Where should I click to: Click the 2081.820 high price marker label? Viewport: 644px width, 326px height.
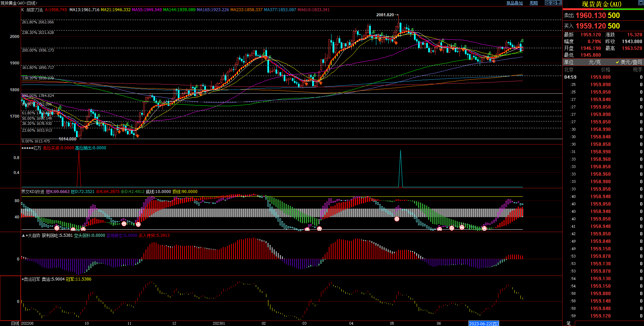point(385,15)
